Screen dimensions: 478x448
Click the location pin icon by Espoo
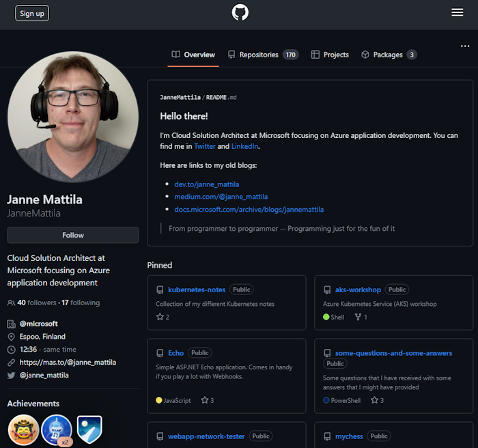12,337
